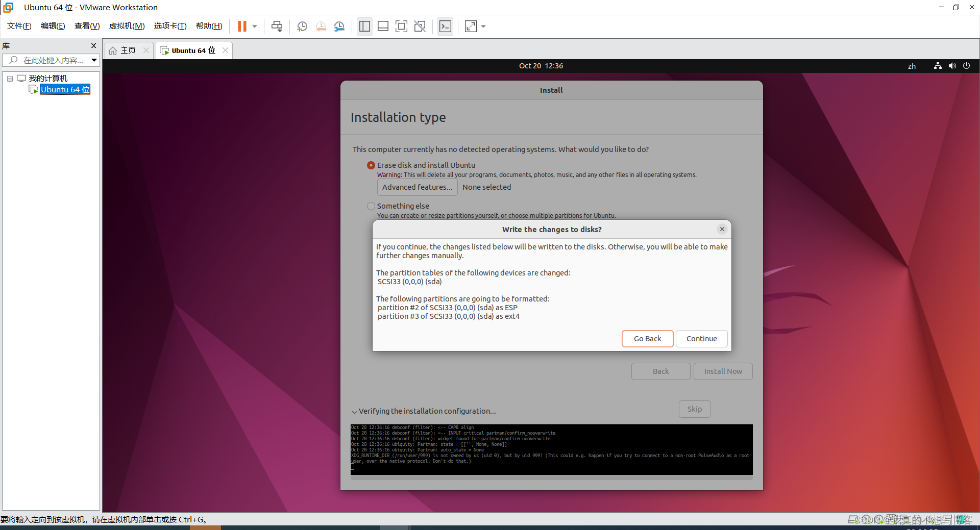Click inside the installer log terminal
Viewport: 980px width, 530px height.
click(x=551, y=449)
